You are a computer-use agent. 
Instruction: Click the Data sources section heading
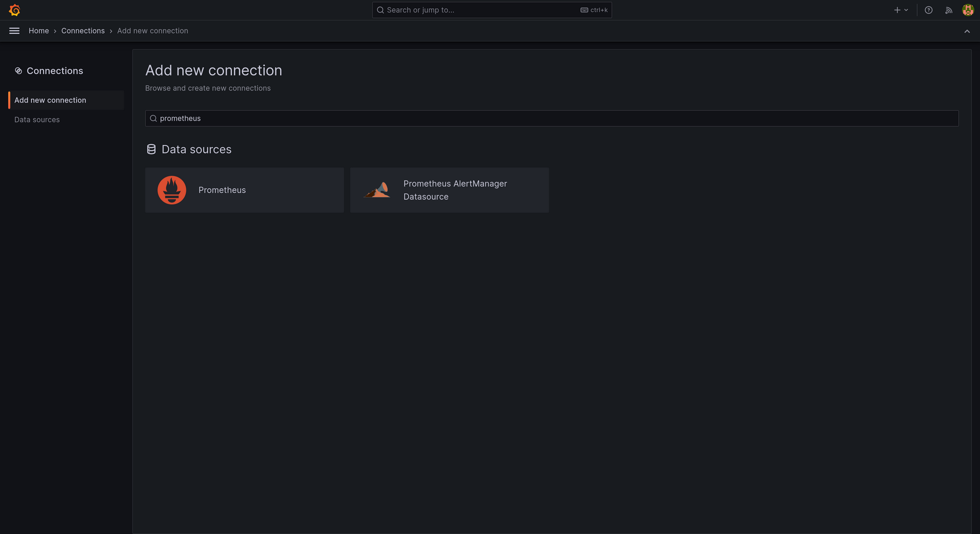[197, 149]
